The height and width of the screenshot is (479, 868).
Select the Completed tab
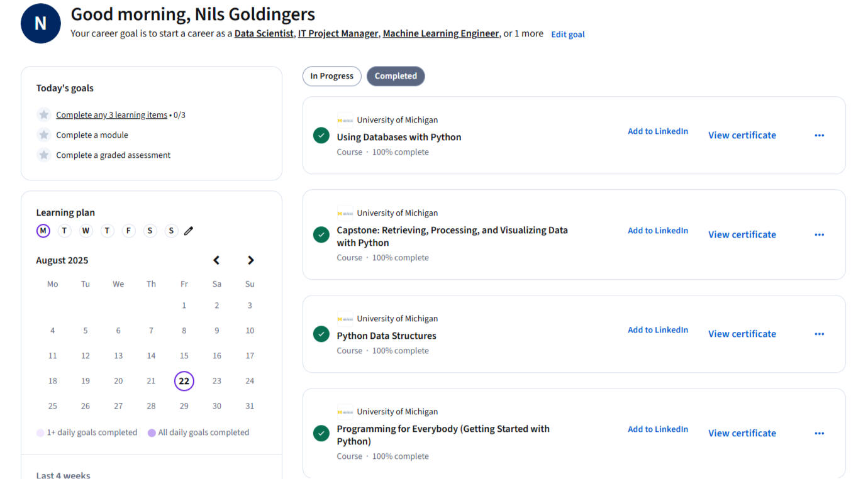396,76
